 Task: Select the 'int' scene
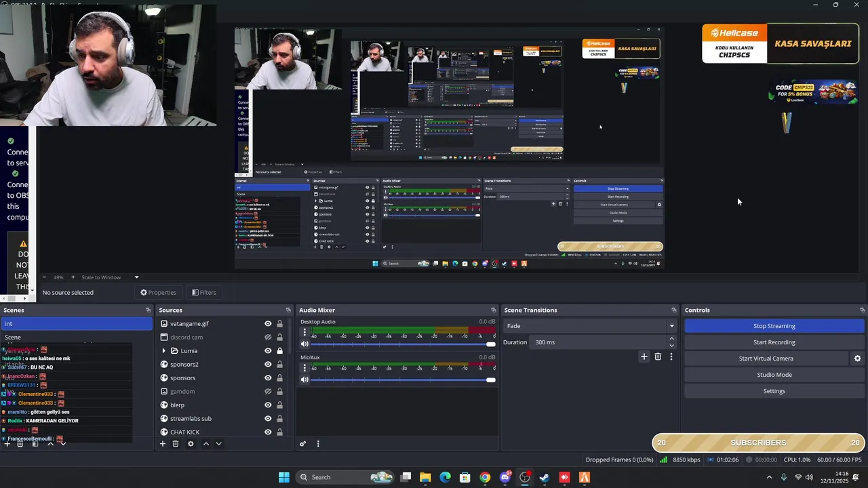(77, 324)
